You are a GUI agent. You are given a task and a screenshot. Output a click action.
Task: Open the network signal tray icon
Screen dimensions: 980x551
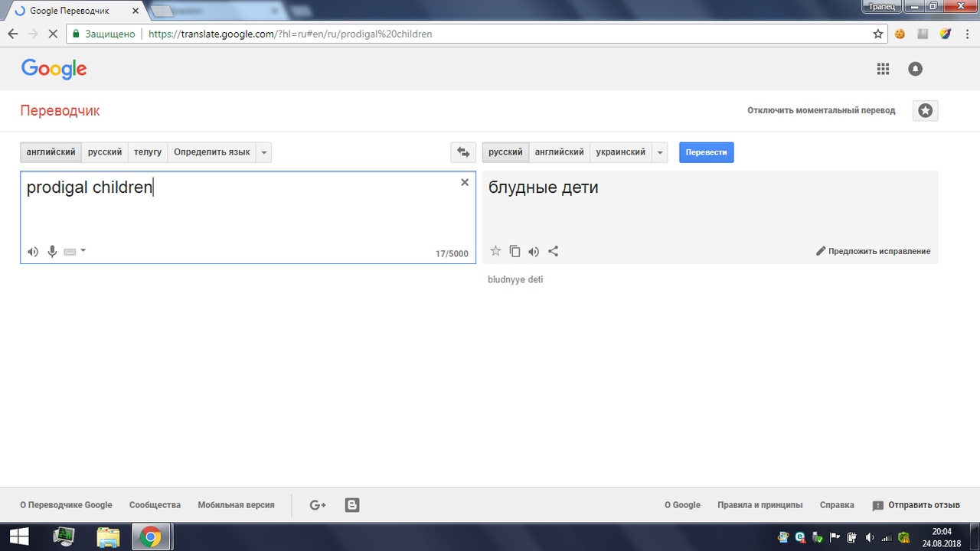click(887, 537)
